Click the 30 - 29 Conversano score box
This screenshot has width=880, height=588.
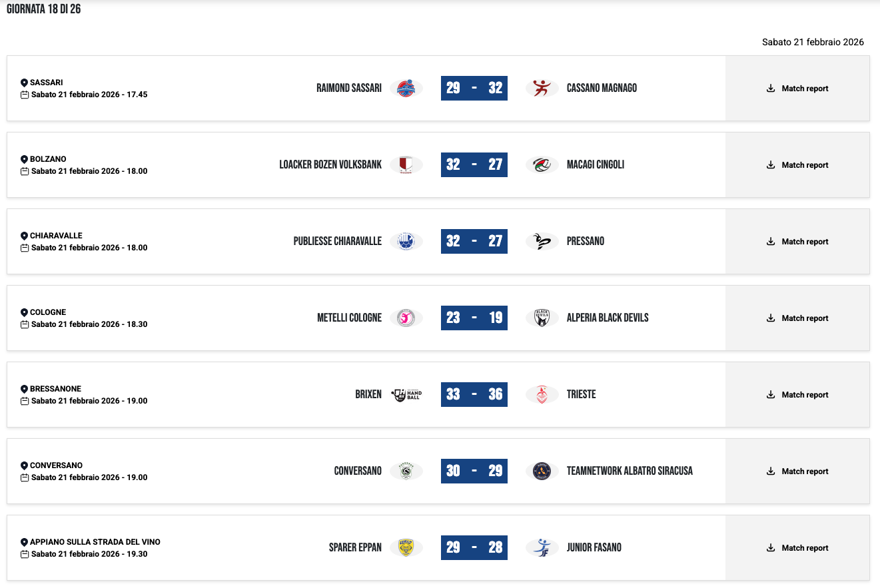[474, 471]
